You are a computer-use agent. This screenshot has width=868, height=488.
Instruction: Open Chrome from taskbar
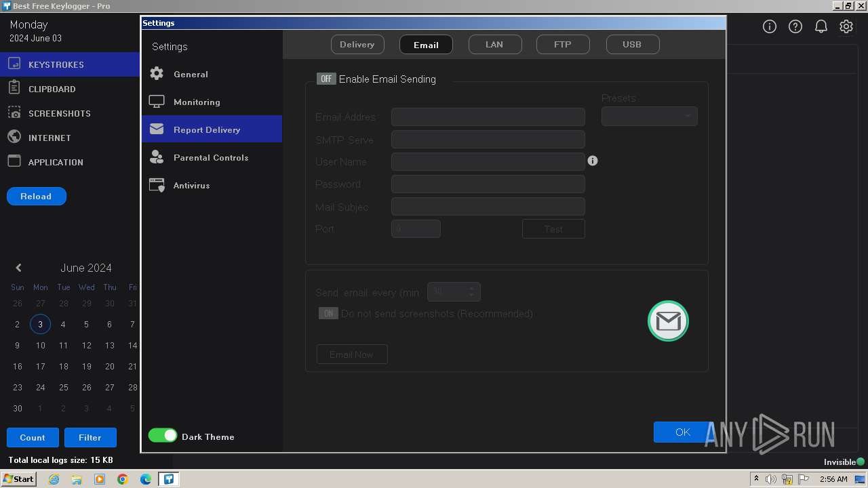[123, 479]
